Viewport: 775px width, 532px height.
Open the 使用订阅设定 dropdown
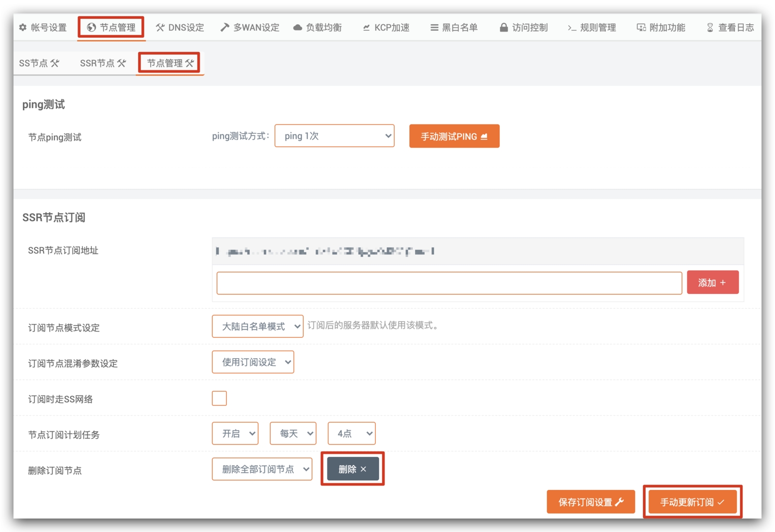pyautogui.click(x=253, y=362)
